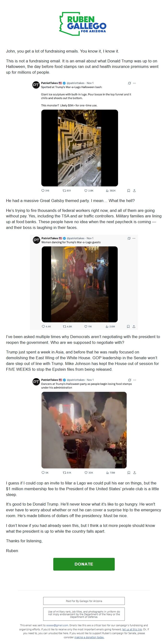Click the Ruben Gallego for Arizona logo
The height and width of the screenshot is (644, 168).
coord(83,24)
